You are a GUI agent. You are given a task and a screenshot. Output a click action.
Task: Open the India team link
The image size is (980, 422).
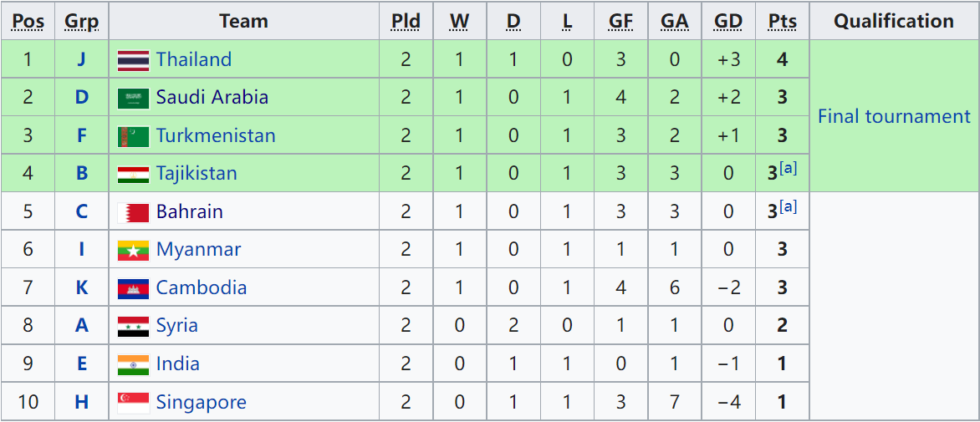(x=177, y=364)
